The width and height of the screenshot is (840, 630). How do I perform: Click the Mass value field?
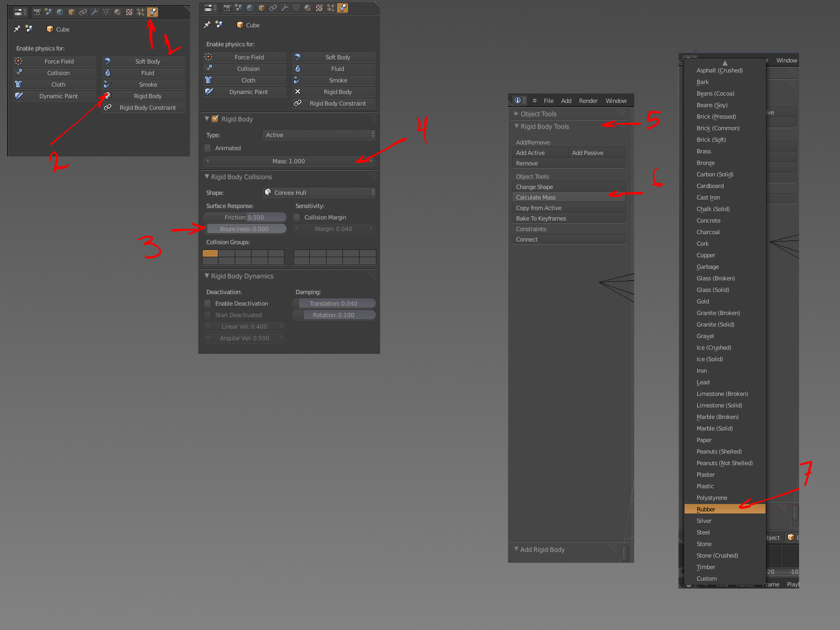tap(289, 161)
